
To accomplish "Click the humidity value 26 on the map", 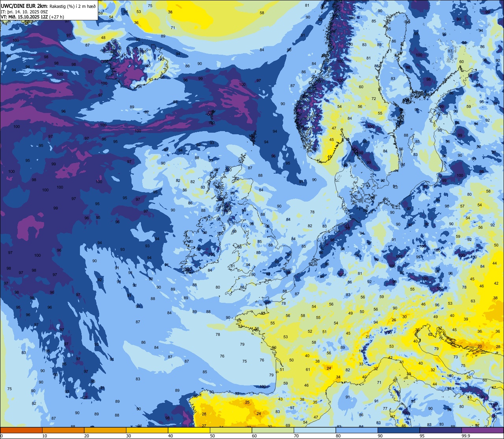I will coord(394,320).
